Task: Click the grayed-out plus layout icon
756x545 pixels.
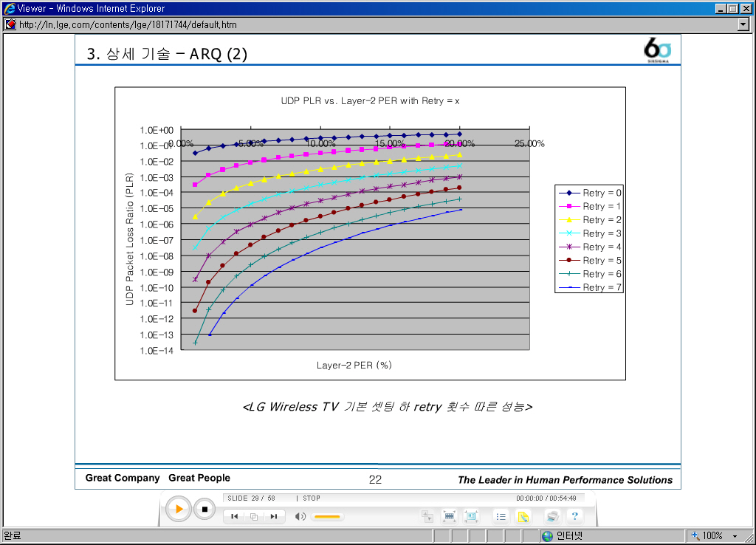Action: pos(427,516)
